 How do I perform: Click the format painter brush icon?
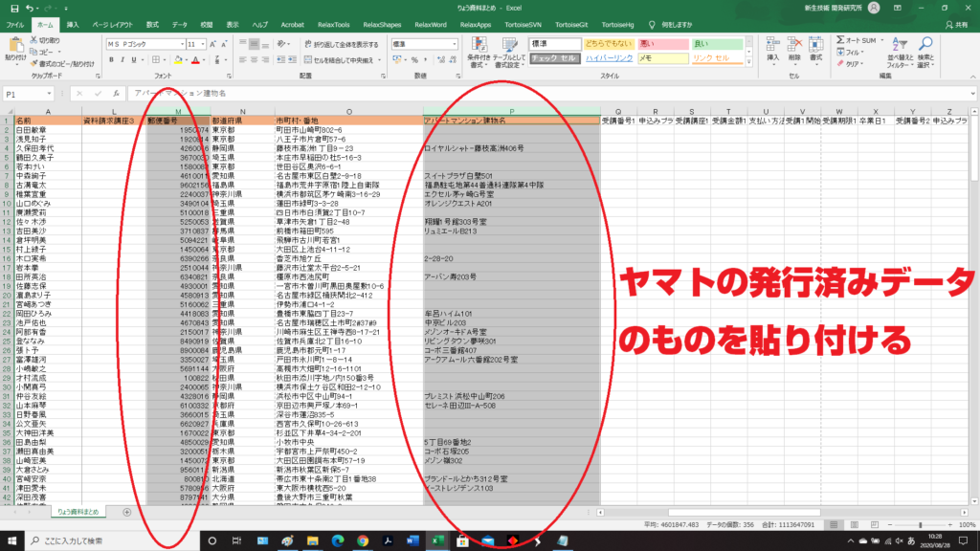(x=35, y=64)
